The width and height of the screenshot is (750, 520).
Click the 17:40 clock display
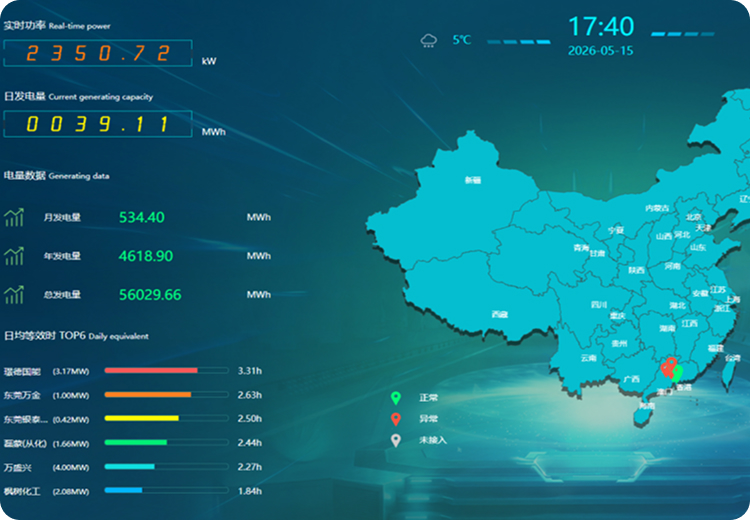pos(601,26)
